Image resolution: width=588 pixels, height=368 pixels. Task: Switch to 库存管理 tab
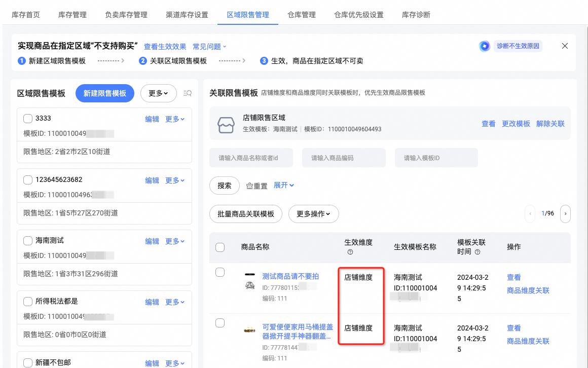pyautogui.click(x=72, y=15)
